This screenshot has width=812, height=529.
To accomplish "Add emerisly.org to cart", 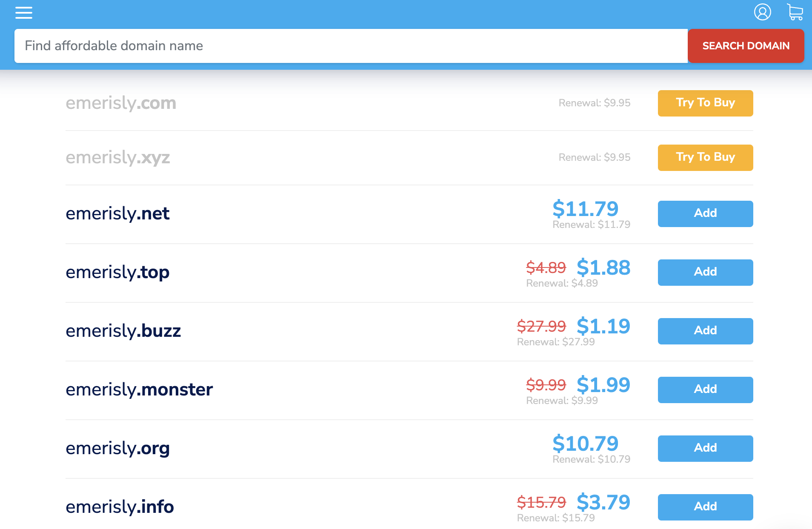I will point(705,448).
